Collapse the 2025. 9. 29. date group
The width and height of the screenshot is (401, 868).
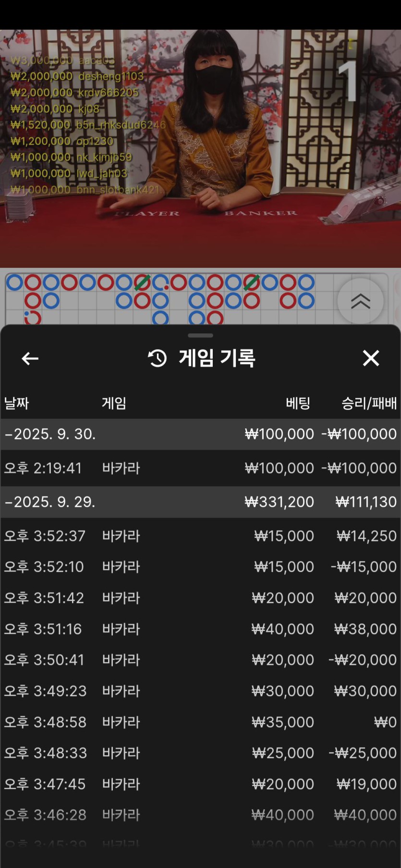[x=50, y=502]
